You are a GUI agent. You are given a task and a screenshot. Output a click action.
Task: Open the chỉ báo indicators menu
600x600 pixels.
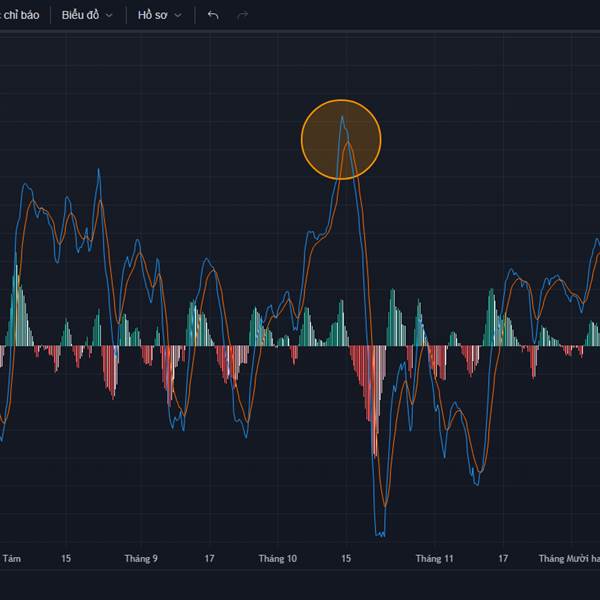pyautogui.click(x=20, y=15)
